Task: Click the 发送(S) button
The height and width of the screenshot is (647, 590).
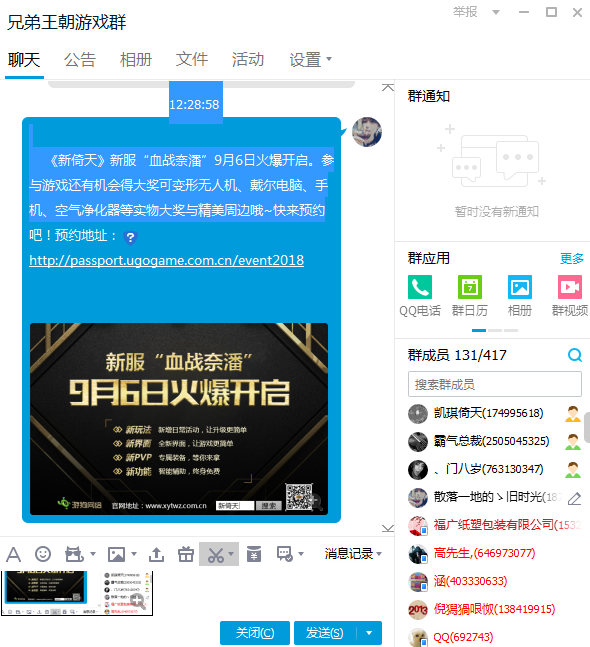Action: click(325, 633)
